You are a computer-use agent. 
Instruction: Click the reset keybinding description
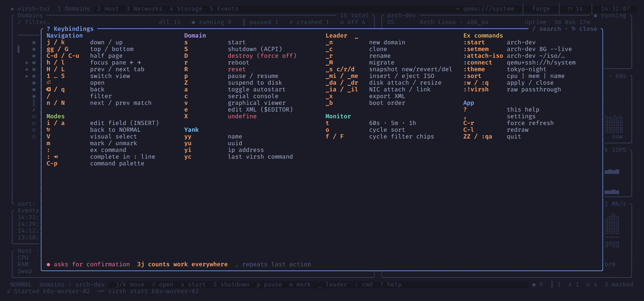[237, 69]
